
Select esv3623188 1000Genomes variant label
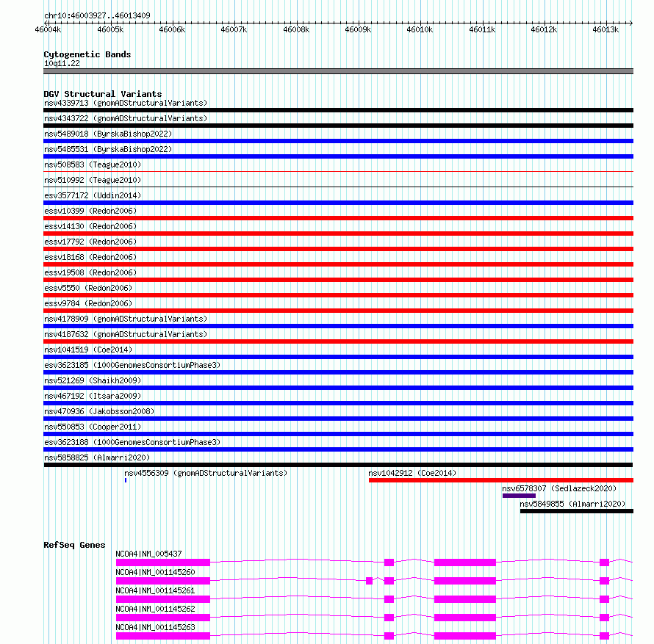(132, 442)
